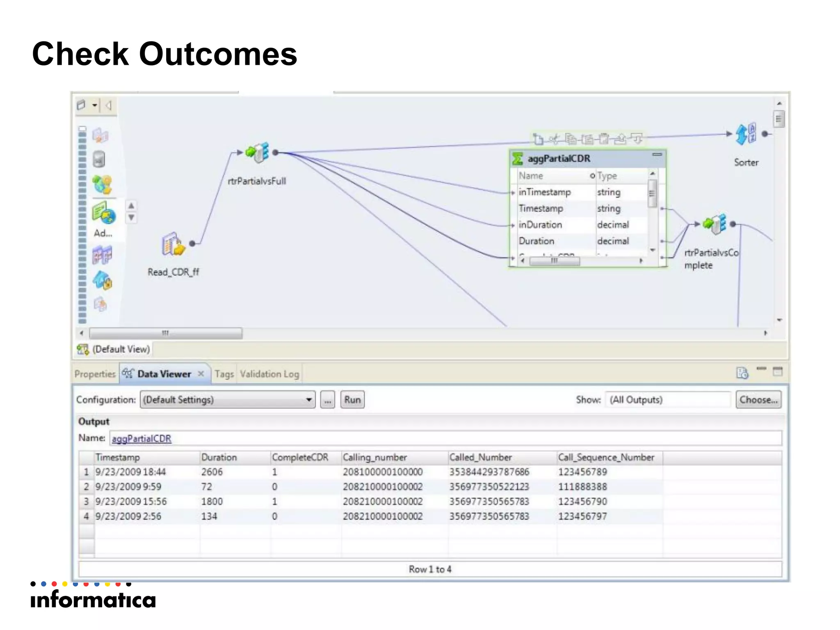Click the copy icon above aggPartialCDR
This screenshot has width=840, height=630.
571,139
